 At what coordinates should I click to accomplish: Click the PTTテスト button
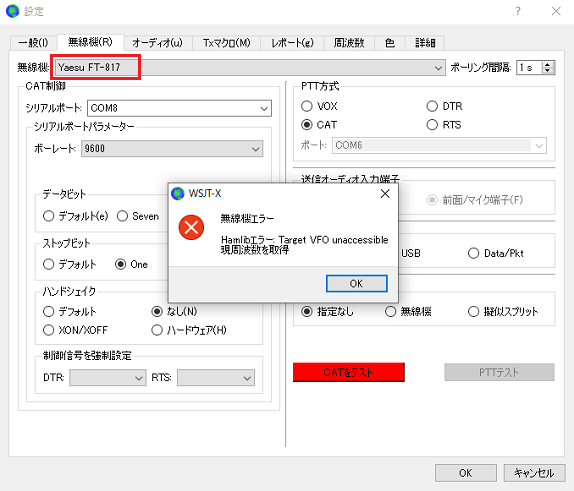499,372
